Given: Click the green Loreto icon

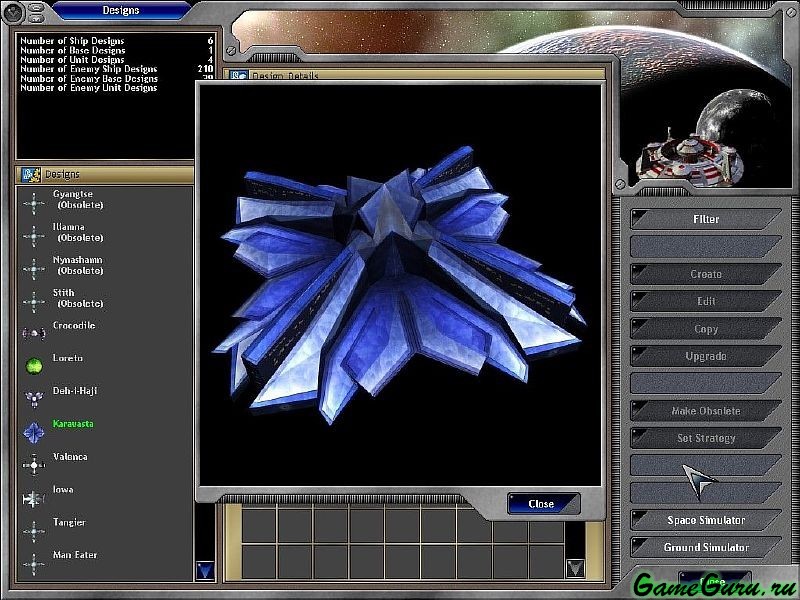Looking at the screenshot, I should (34, 366).
